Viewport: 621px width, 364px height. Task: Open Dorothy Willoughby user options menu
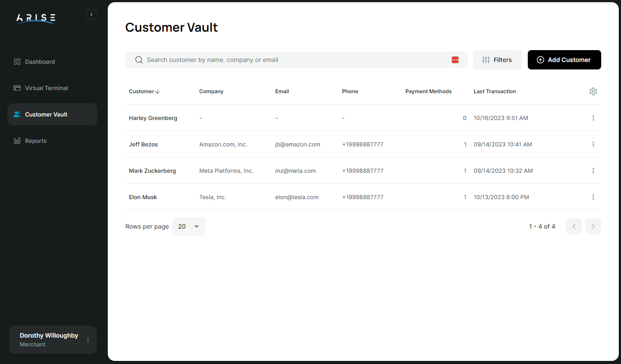[88, 340]
